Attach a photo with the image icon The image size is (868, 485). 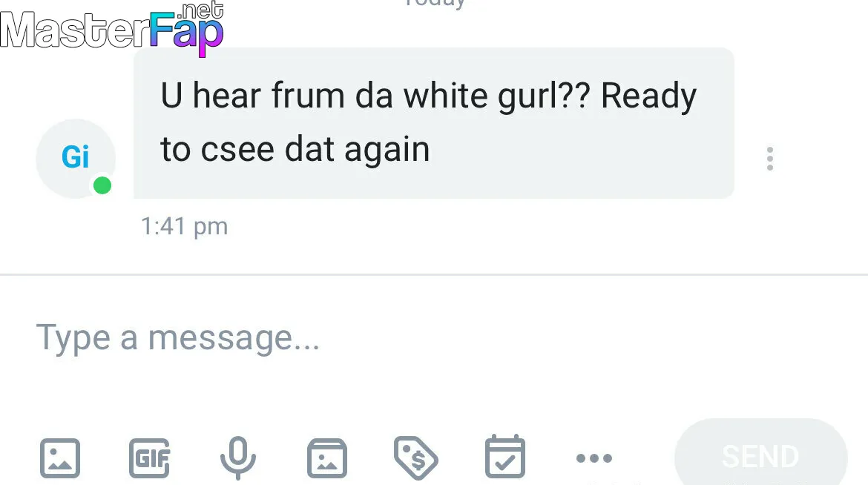click(x=60, y=458)
